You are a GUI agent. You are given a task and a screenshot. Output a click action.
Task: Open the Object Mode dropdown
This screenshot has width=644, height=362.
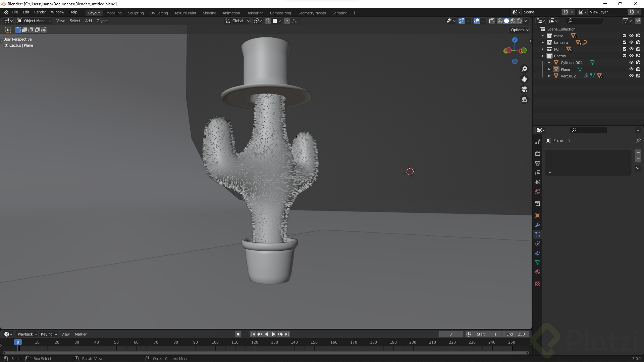click(34, 21)
